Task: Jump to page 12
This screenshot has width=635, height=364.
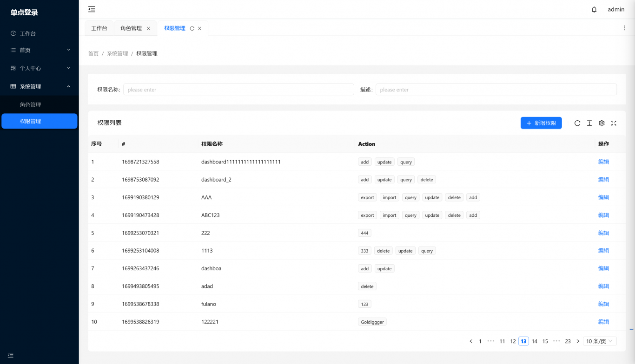Action: pyautogui.click(x=513, y=341)
